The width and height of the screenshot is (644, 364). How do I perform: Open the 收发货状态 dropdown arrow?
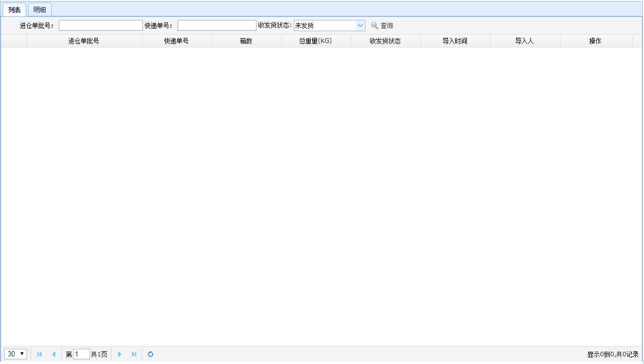coord(360,26)
